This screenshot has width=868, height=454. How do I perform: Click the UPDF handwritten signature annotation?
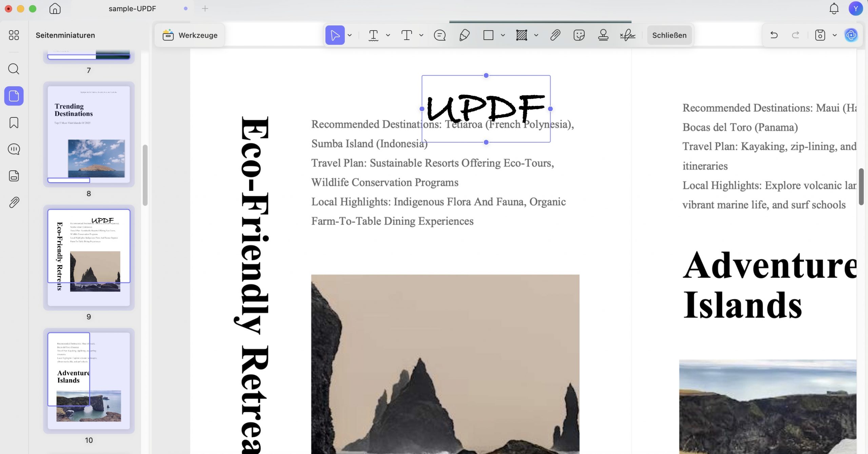[486, 109]
